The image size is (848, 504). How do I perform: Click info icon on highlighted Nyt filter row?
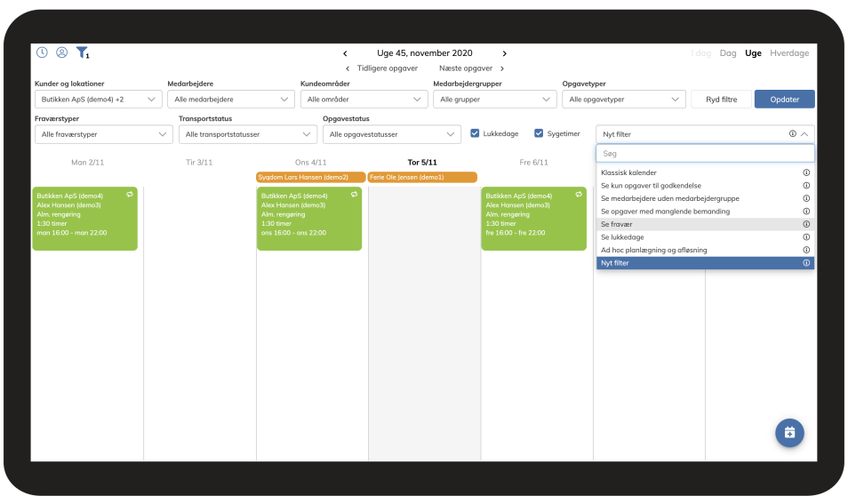pos(806,263)
